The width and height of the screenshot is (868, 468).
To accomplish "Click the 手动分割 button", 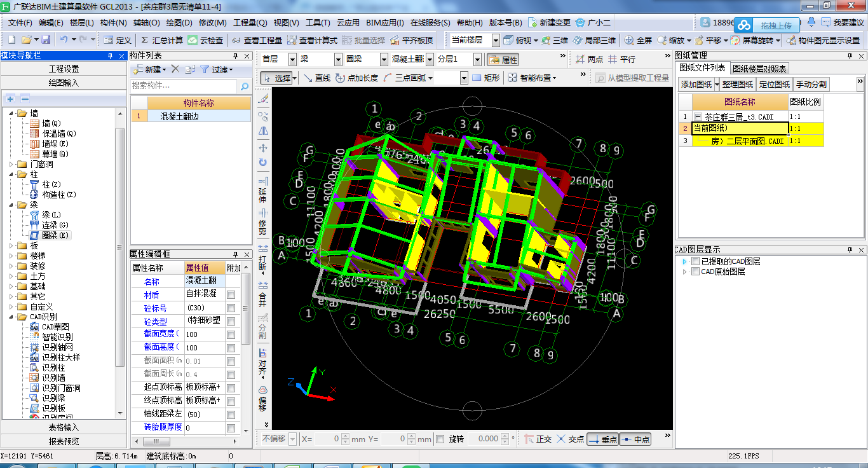I will point(811,84).
